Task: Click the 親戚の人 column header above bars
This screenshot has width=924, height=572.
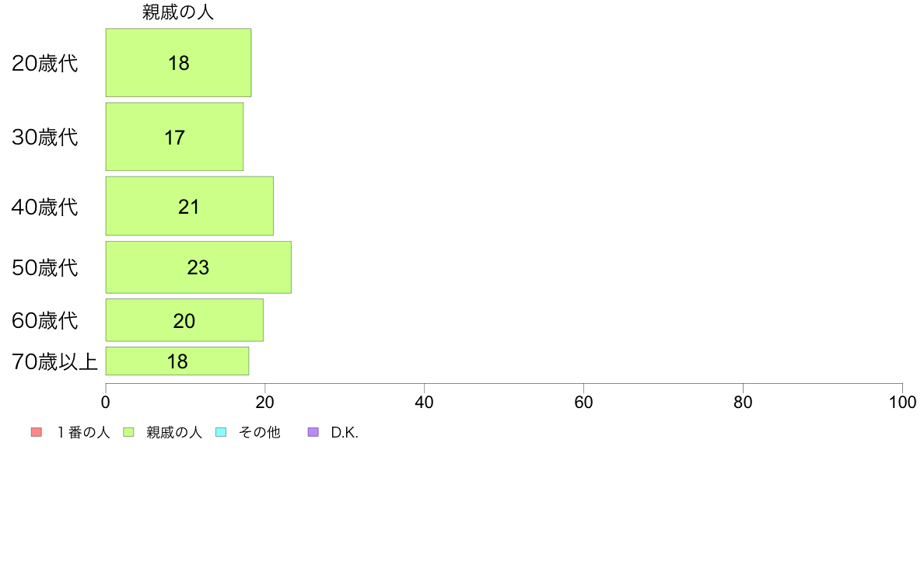Action: click(178, 12)
